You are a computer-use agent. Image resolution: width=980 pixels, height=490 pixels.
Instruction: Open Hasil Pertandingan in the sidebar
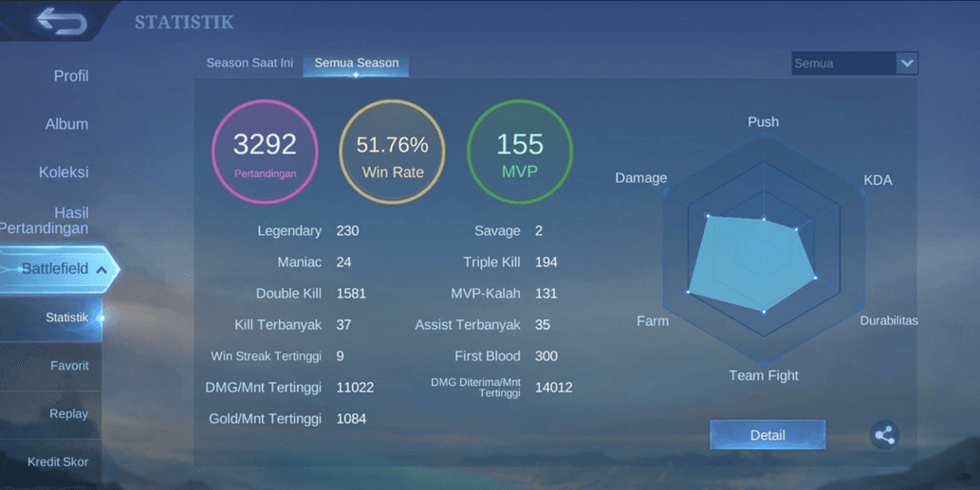click(x=45, y=220)
